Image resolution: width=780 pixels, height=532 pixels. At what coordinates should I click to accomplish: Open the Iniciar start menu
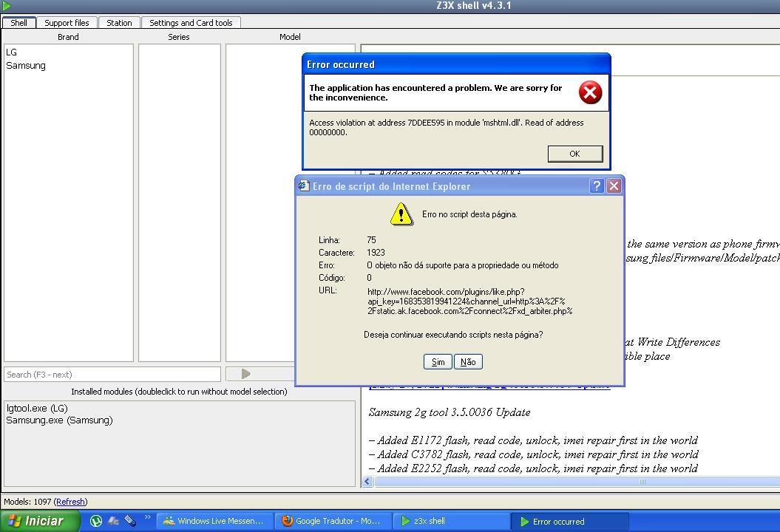pyautogui.click(x=39, y=521)
